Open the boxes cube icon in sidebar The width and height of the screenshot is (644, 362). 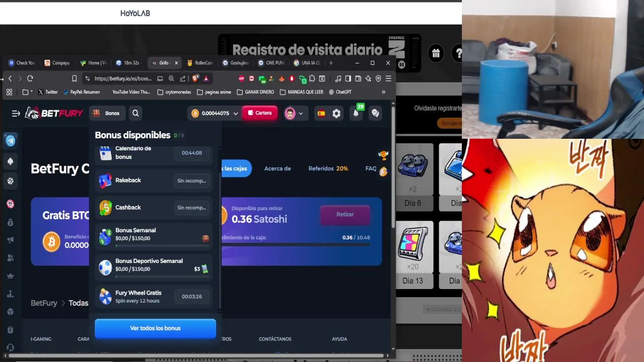10,311
